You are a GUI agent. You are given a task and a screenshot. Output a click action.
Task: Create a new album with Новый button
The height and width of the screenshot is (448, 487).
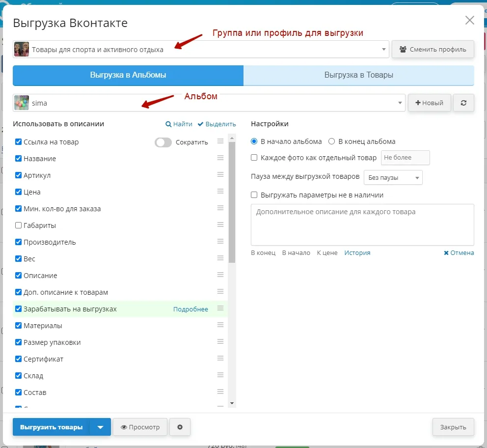(x=429, y=103)
